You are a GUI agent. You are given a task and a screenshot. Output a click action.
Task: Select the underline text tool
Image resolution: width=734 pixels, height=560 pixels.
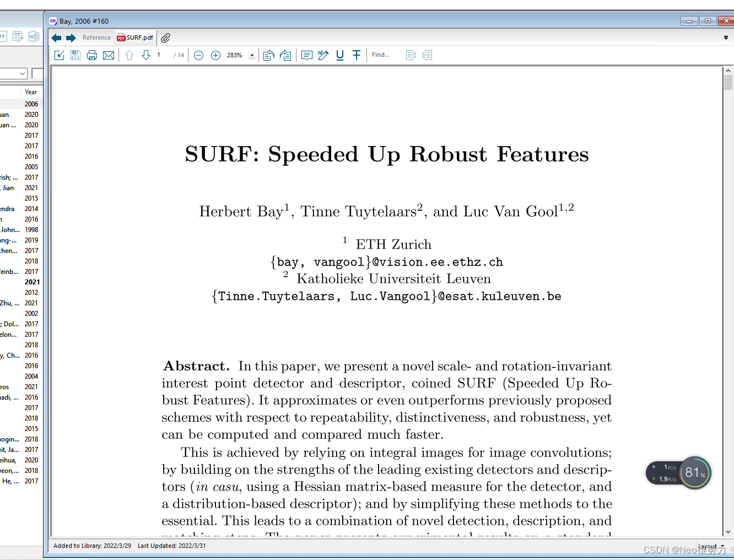(340, 55)
